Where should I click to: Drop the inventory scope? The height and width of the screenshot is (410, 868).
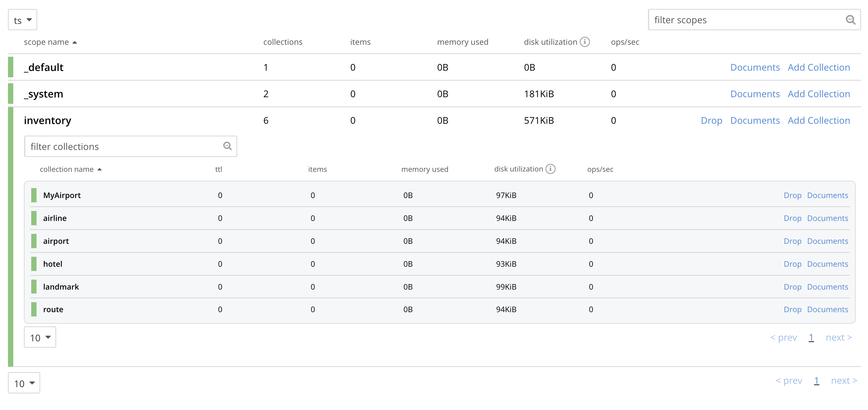click(x=711, y=120)
